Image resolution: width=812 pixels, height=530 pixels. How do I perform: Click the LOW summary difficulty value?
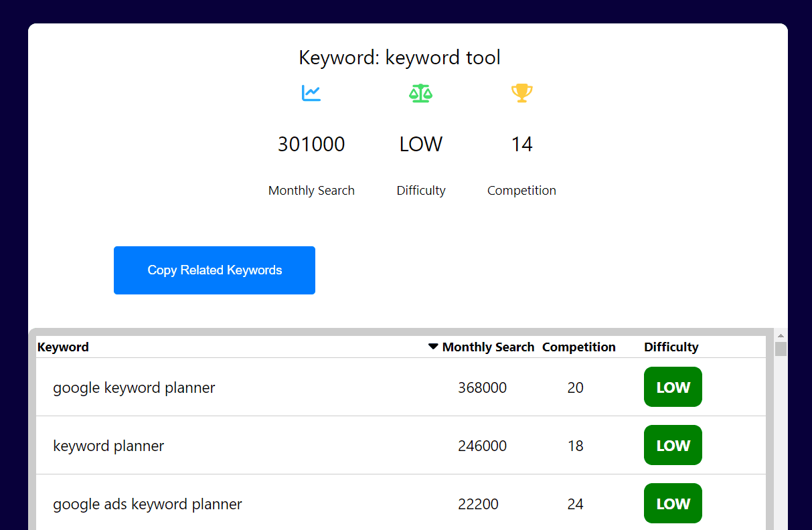421,144
